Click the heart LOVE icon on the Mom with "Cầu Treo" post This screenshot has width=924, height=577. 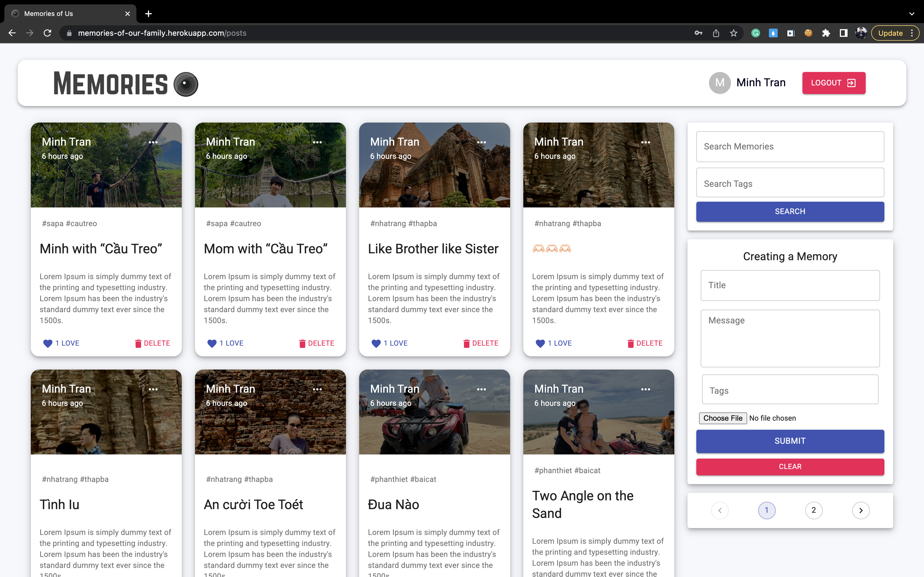point(212,343)
